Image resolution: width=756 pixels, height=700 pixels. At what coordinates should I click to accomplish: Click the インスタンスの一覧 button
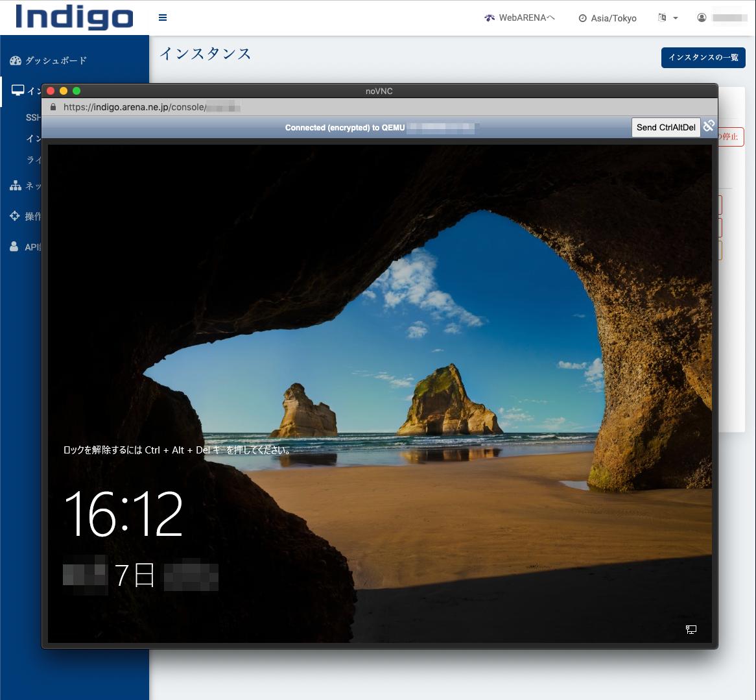point(703,57)
